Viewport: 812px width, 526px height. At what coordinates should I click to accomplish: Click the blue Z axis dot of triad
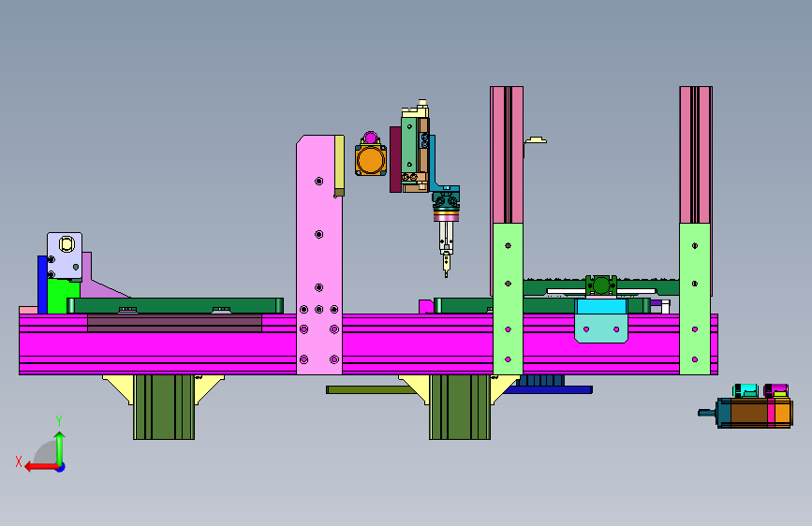[x=61, y=467]
